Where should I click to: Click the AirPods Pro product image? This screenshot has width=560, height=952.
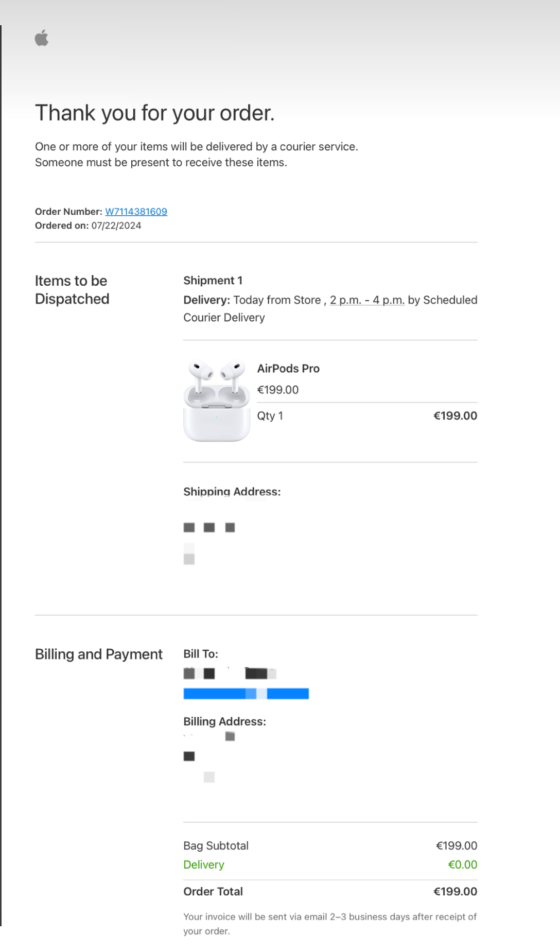tap(217, 400)
